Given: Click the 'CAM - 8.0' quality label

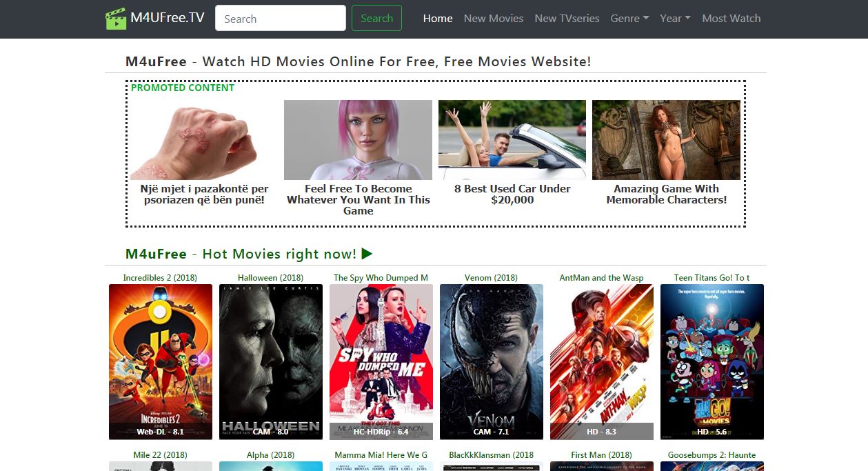Looking at the screenshot, I should tap(271, 432).
